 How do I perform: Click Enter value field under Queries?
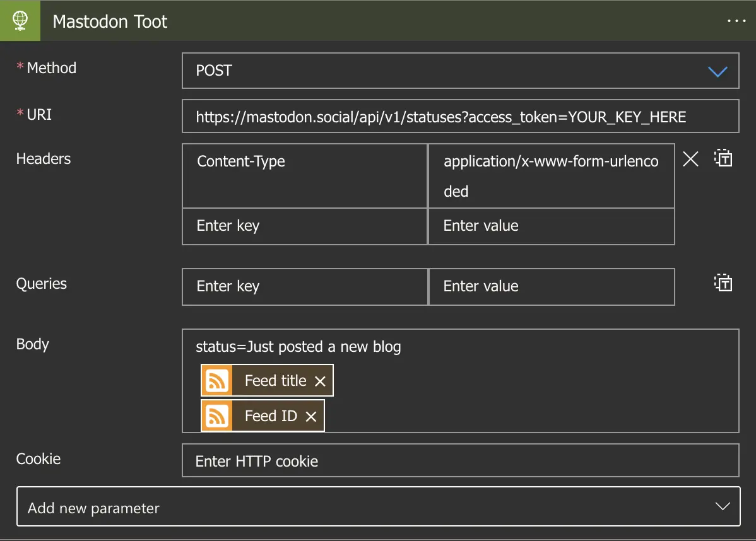pyautogui.click(x=551, y=287)
